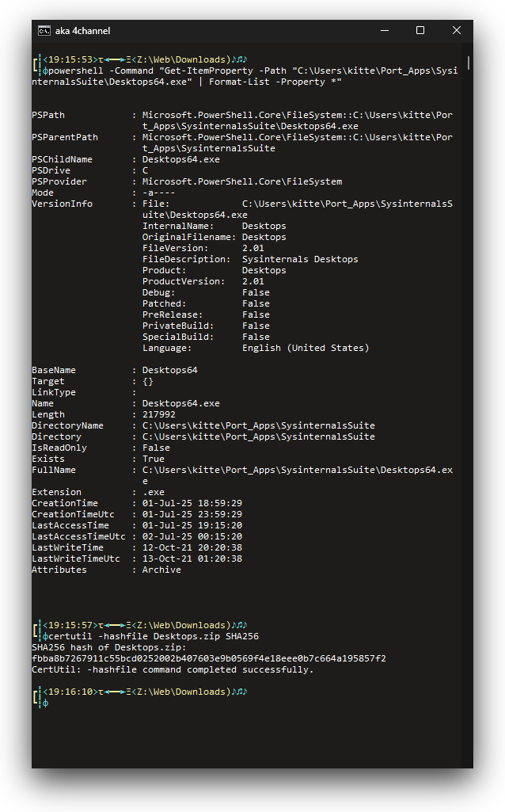Click the 'PSProvider' property name
Viewport: 505px width, 812px height.
click(x=59, y=181)
